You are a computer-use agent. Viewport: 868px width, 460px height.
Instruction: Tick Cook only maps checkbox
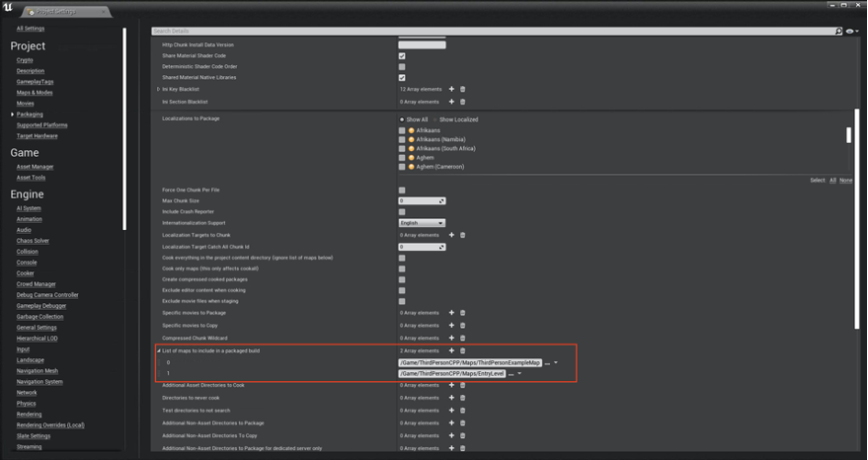(x=402, y=269)
